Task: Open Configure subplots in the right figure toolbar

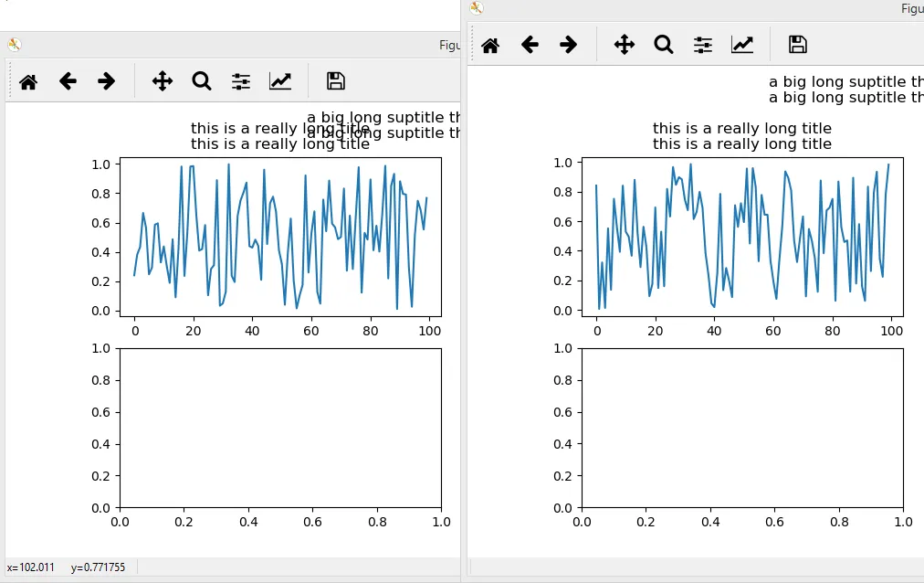Action: (703, 45)
